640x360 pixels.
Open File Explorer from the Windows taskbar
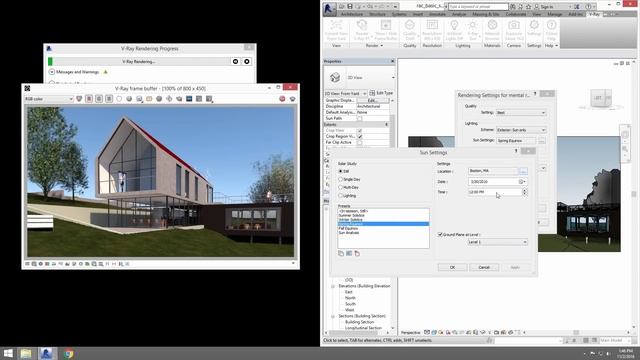(x=26, y=353)
